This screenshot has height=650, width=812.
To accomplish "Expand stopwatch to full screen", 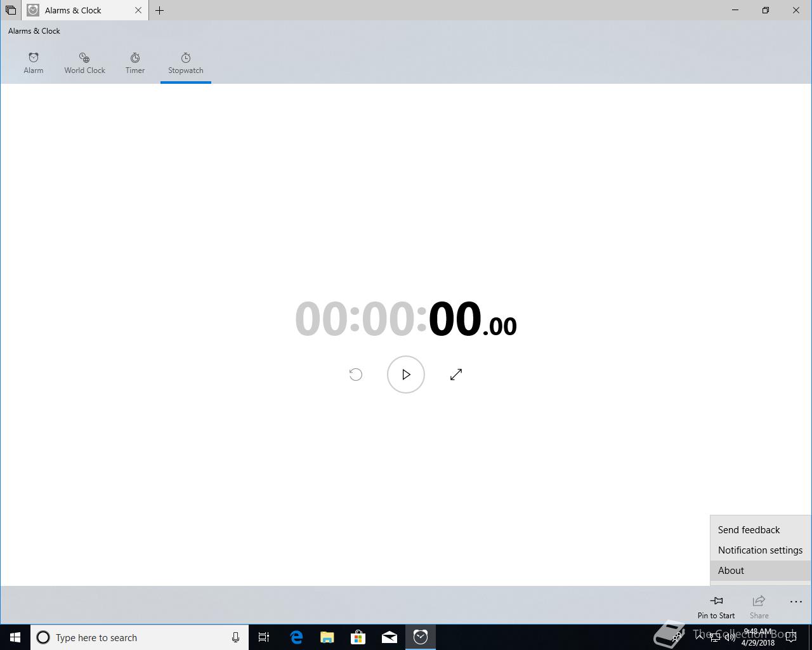I will (x=456, y=375).
